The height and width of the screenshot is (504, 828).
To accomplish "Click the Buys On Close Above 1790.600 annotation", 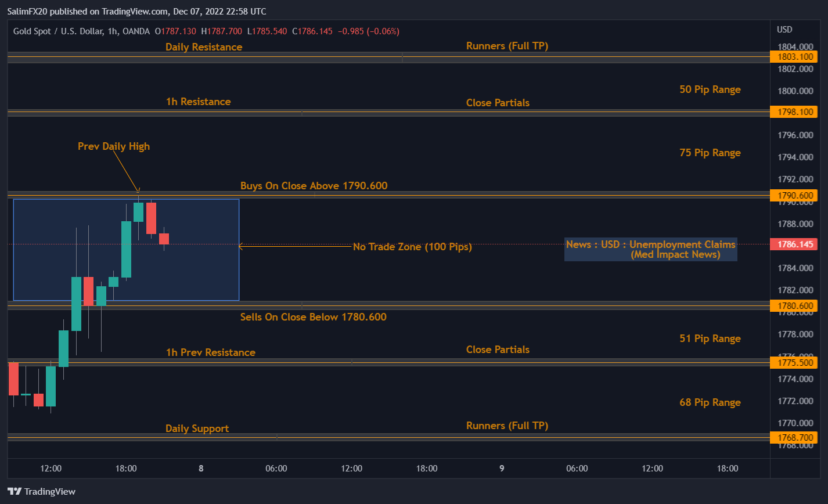I will [314, 185].
